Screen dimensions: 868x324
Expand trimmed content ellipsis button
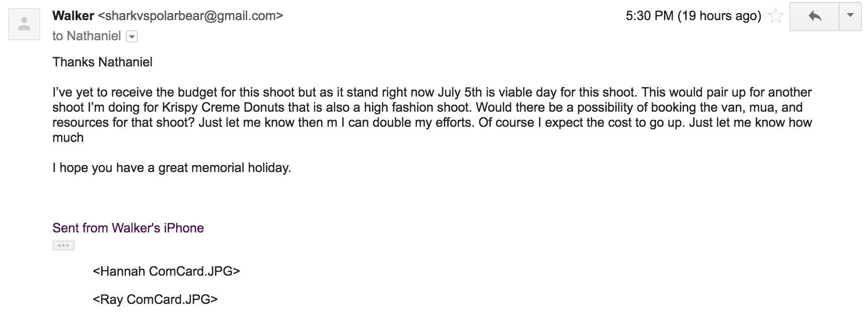(x=63, y=246)
